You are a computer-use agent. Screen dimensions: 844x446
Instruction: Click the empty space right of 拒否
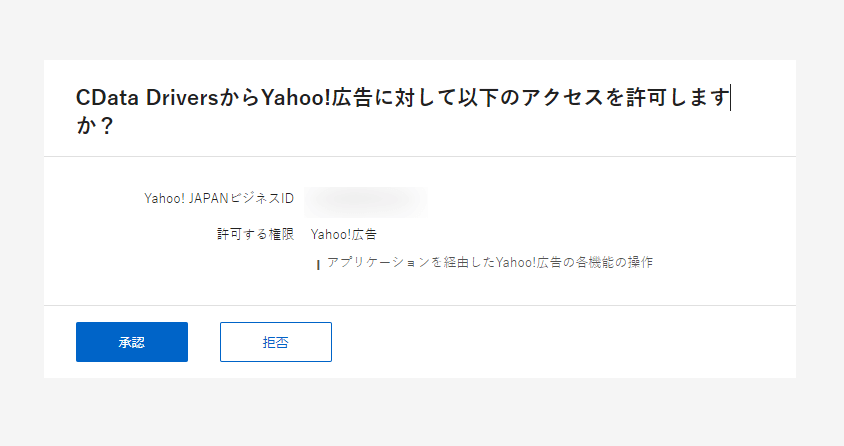click(x=560, y=342)
